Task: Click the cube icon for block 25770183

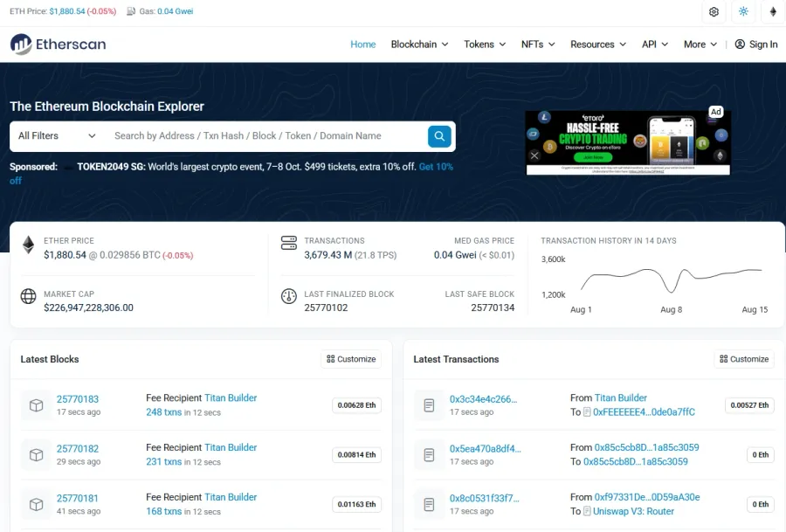Action: pyautogui.click(x=36, y=405)
